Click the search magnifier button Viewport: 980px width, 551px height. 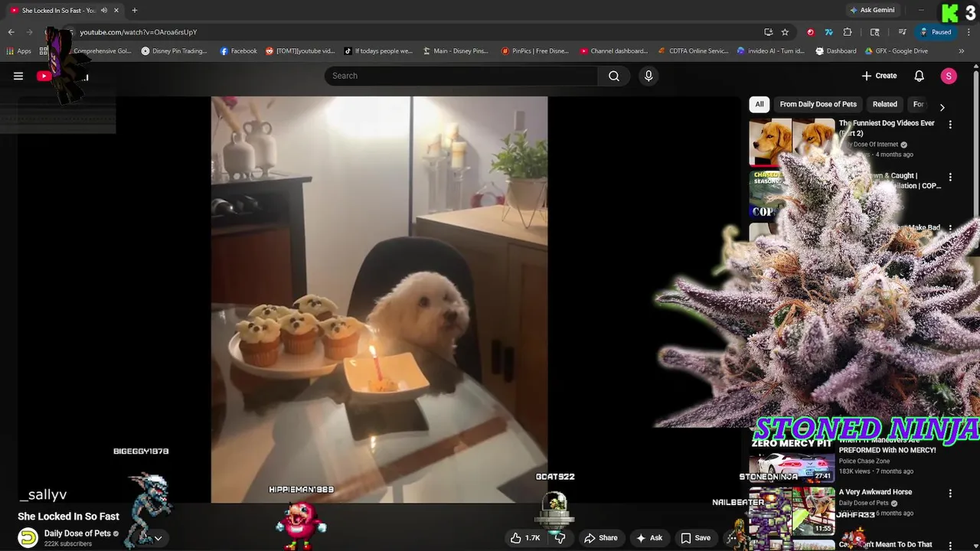[614, 76]
